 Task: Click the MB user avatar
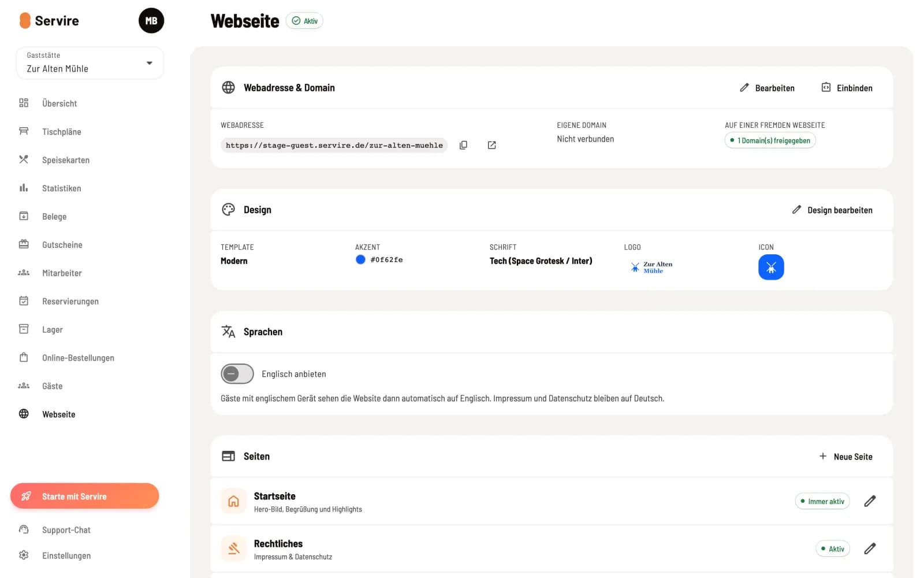click(x=151, y=21)
